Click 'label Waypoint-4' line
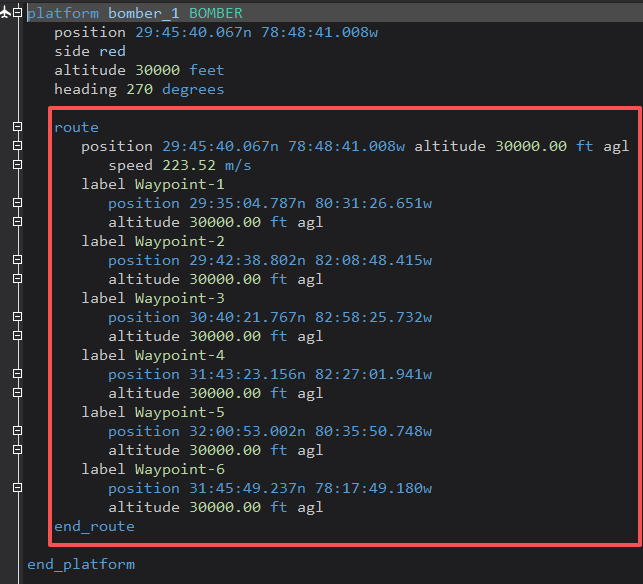 [153, 355]
